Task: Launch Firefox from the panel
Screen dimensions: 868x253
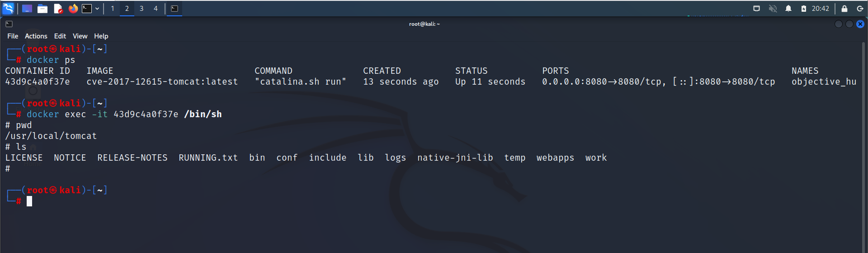Action: (73, 9)
